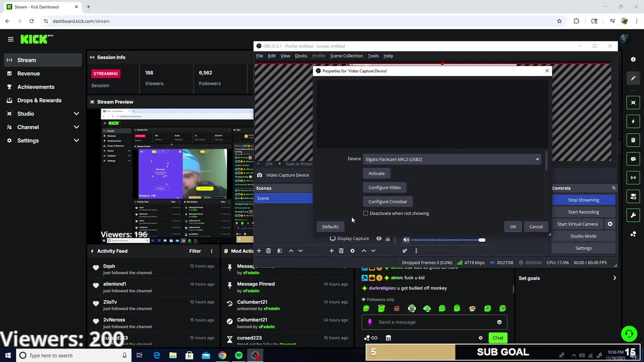Move source down arrow in OBS sources toolbar
Screen dimensions: 644x362
coord(373,251)
